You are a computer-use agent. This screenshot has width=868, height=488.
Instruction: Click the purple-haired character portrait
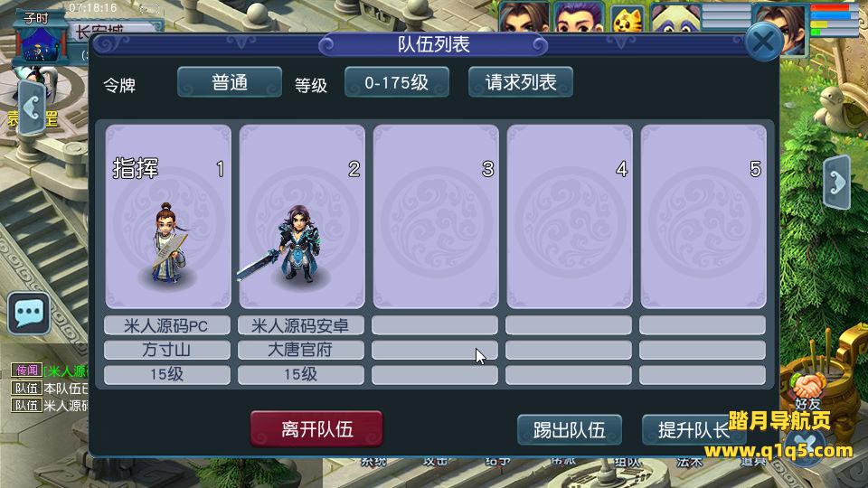click(x=579, y=16)
